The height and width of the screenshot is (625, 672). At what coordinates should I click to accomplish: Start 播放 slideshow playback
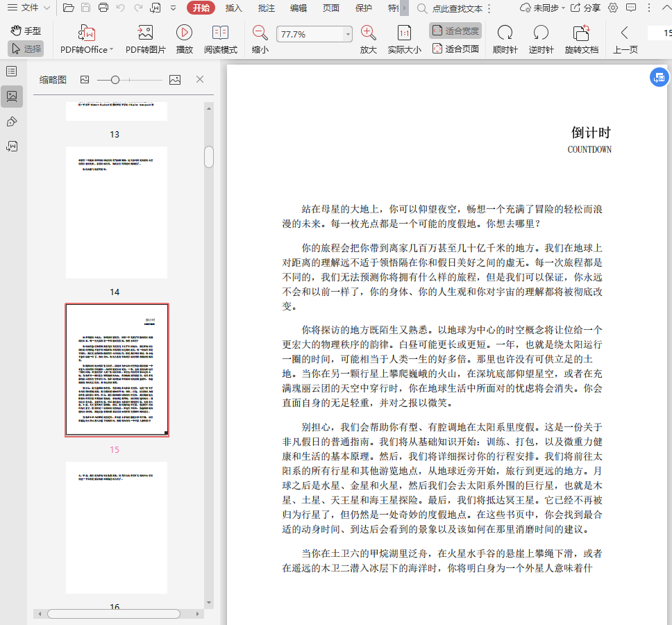click(x=184, y=40)
